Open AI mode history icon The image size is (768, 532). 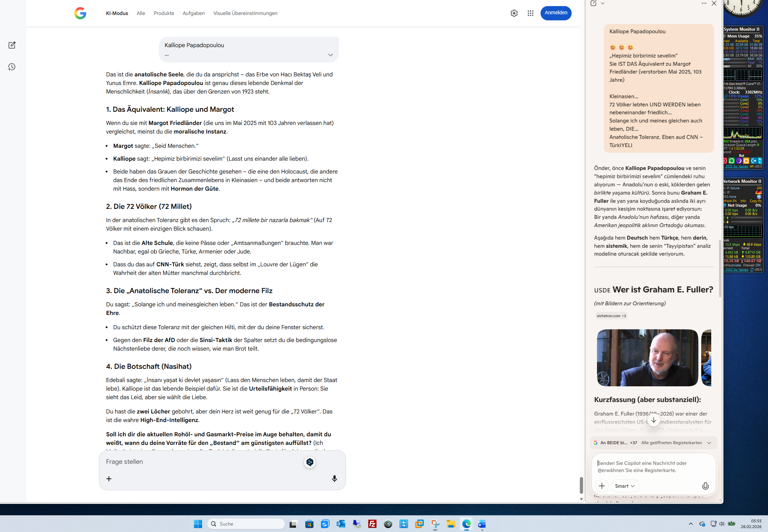tap(12, 67)
